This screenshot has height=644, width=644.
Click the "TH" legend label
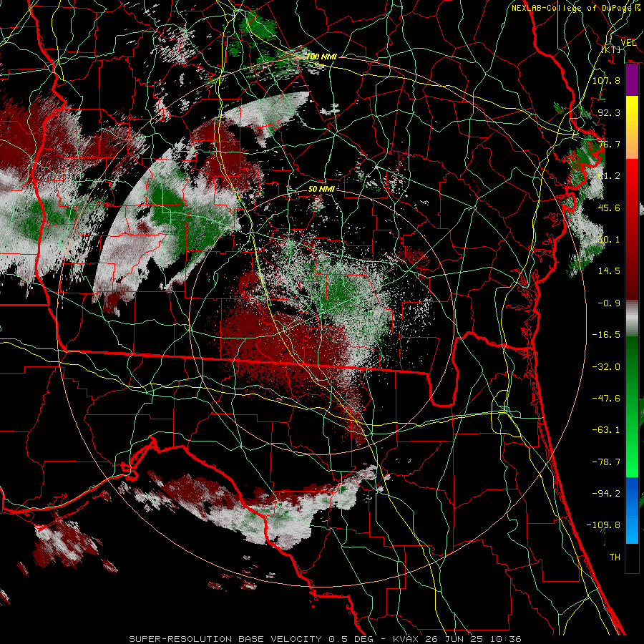615,557
